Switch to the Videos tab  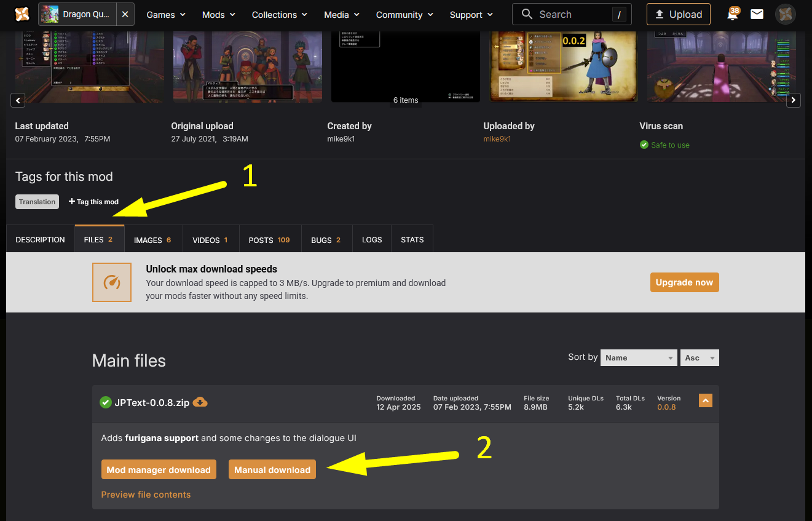click(x=211, y=240)
